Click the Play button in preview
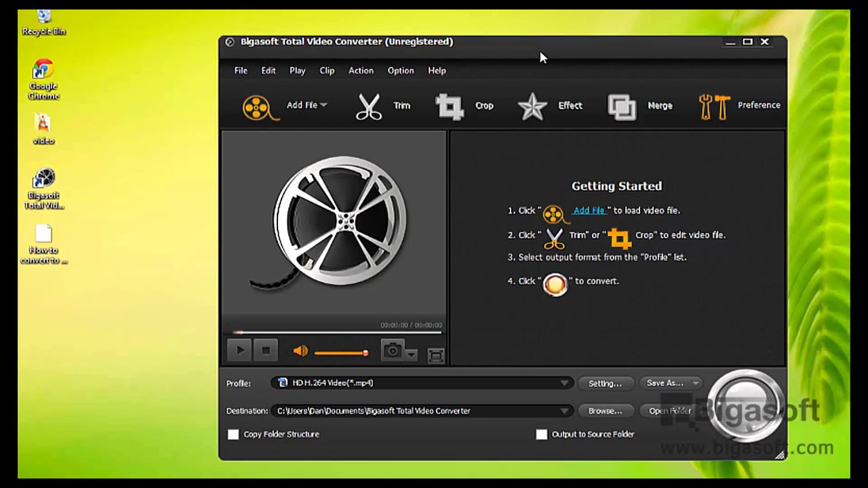 click(239, 350)
